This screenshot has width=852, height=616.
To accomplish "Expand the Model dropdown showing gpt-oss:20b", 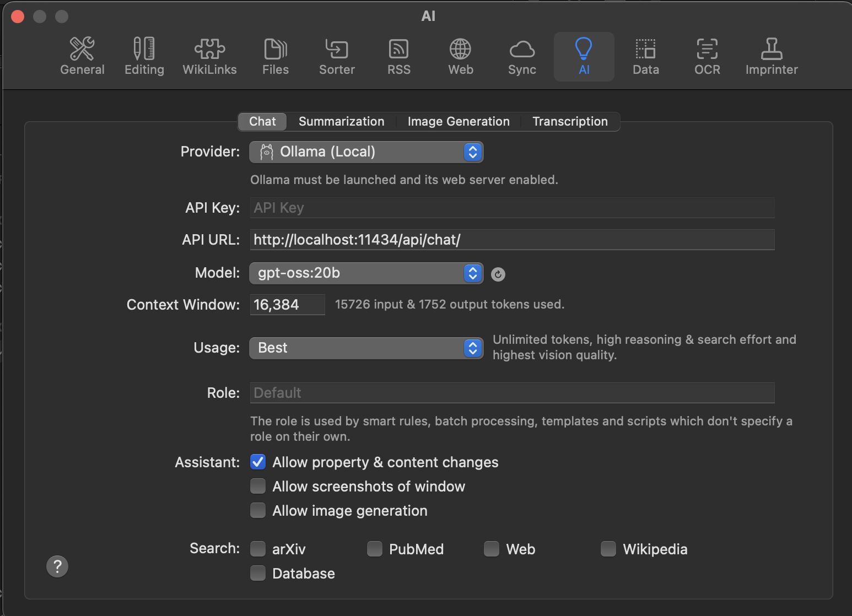I will pyautogui.click(x=366, y=273).
